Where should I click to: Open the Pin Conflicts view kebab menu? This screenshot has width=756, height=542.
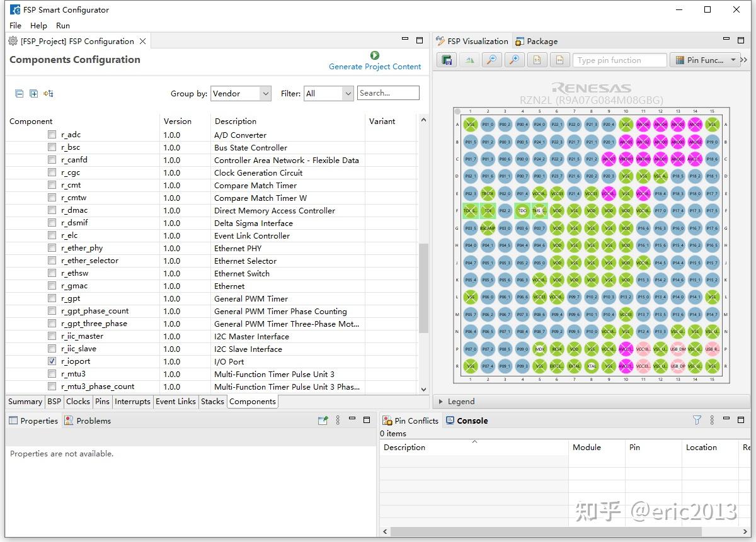click(712, 420)
